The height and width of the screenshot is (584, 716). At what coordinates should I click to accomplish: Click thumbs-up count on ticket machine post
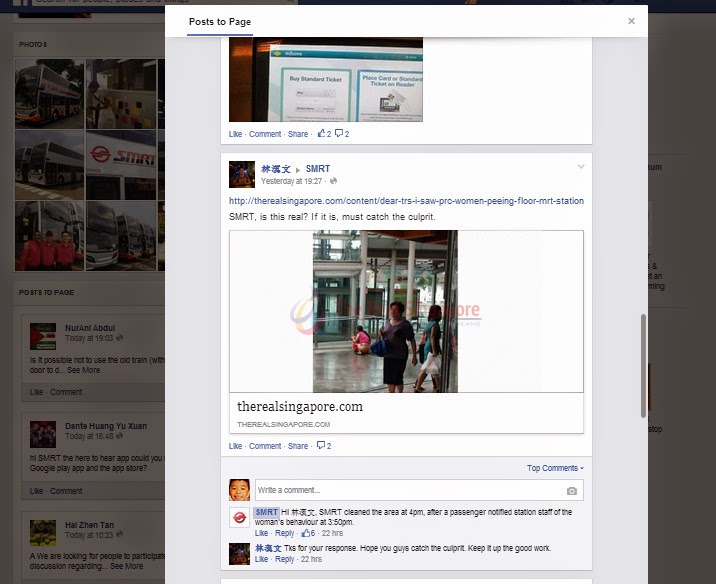pos(324,134)
